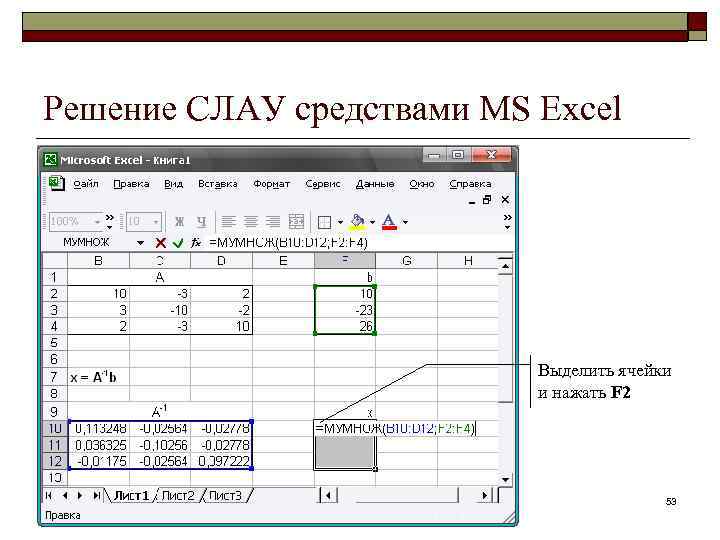Open font color dropdown arrow
This screenshot has height=540, width=720.
(405, 222)
